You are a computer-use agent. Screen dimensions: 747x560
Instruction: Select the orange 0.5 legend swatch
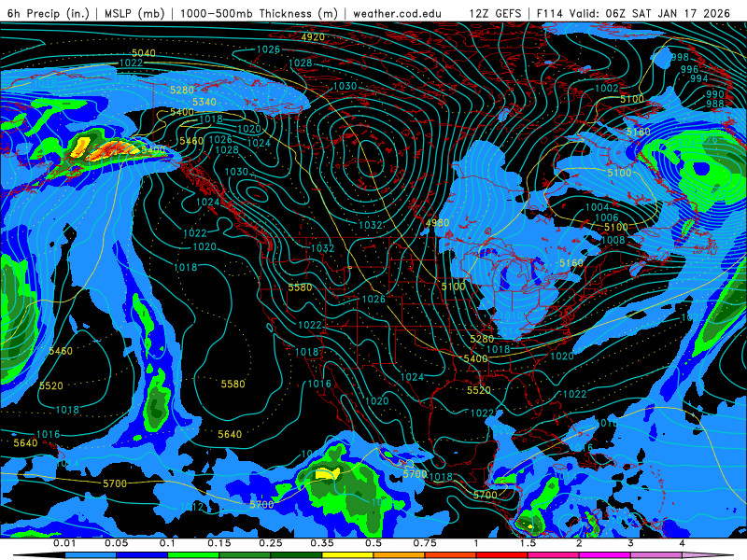point(400,555)
